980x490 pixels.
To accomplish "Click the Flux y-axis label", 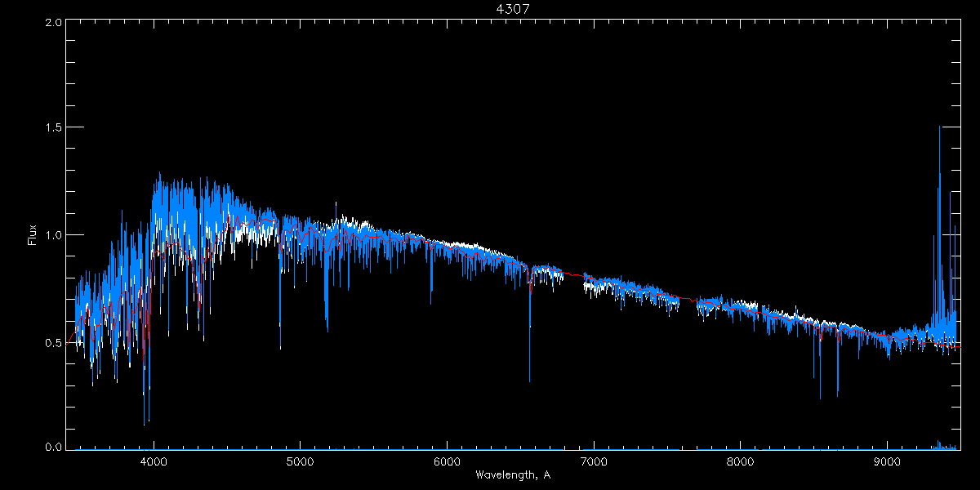I will 32,235.
